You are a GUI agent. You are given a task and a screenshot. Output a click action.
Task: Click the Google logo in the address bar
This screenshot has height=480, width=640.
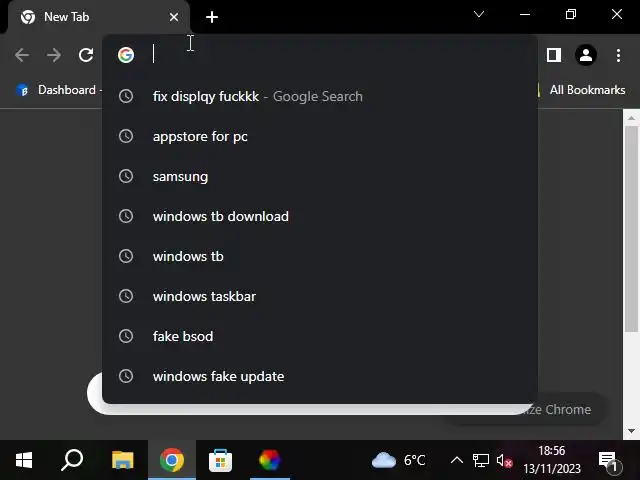[x=126, y=55]
